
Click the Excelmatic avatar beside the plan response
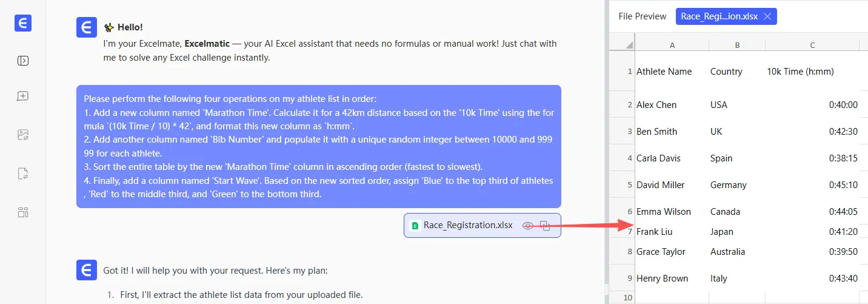point(87,271)
